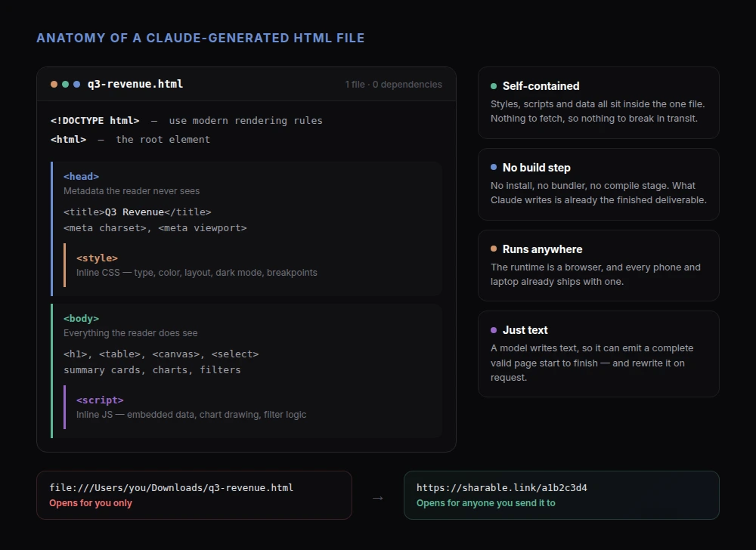Click the 'Just text' card title
The width and height of the screenshot is (756, 550).
point(525,330)
